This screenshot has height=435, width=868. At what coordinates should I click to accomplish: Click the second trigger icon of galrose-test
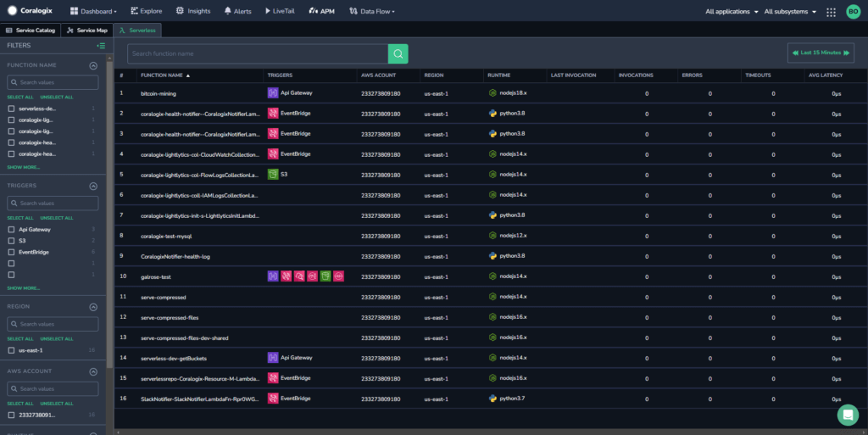[287, 276]
